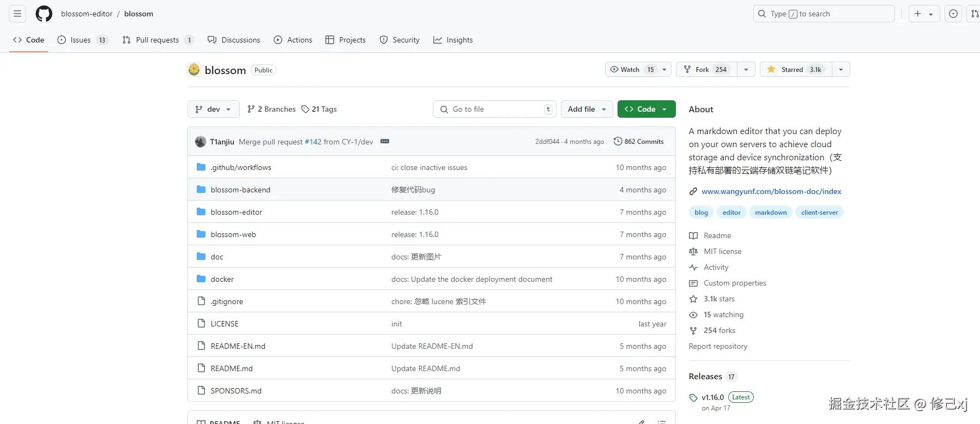Open the blossom-editor folder
This screenshot has width=980, height=424.
(x=237, y=212)
